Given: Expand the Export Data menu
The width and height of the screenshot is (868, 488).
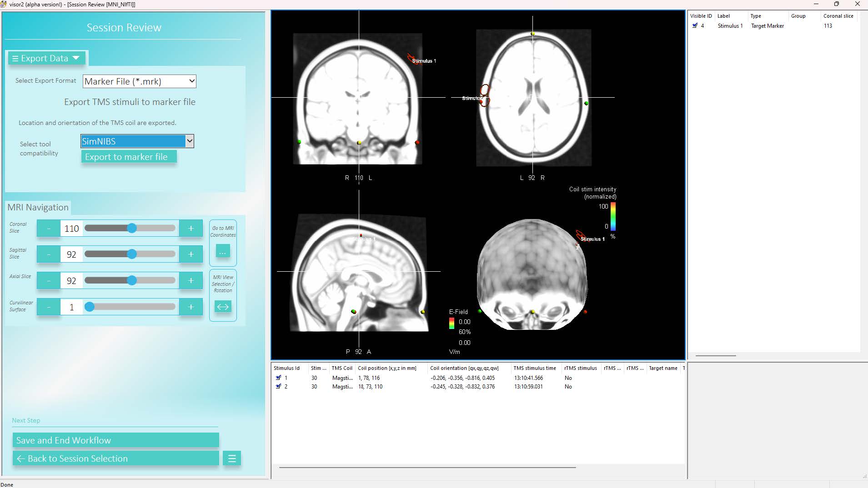Looking at the screenshot, I should 46,58.
